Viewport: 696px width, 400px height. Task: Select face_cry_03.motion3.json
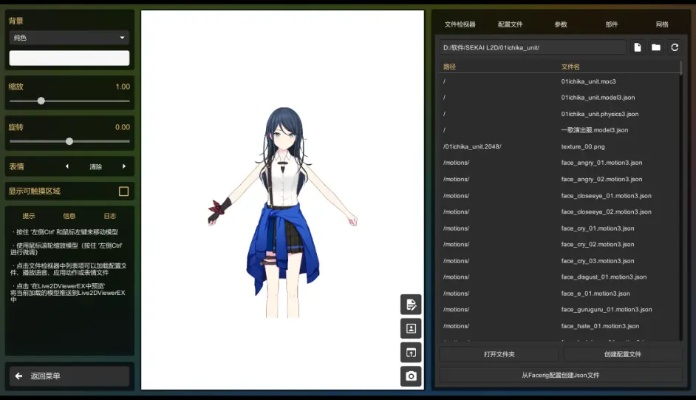point(597,261)
